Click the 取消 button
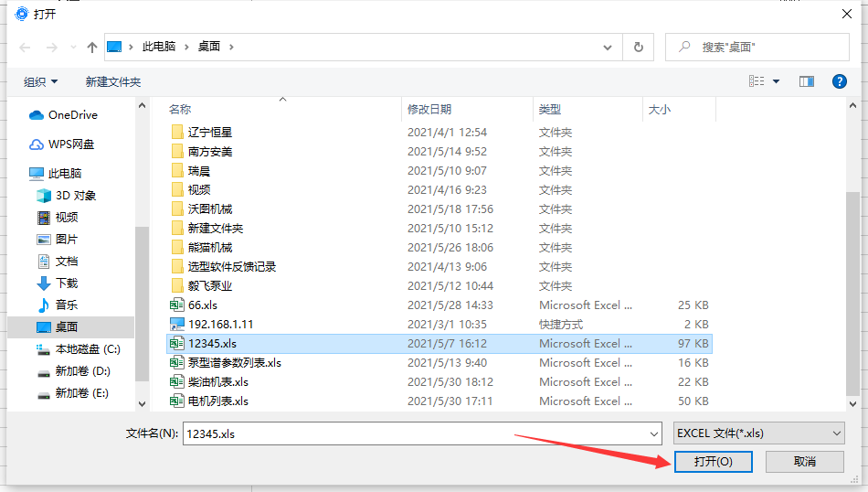Viewport: 868px width, 492px height. pyautogui.click(x=804, y=462)
